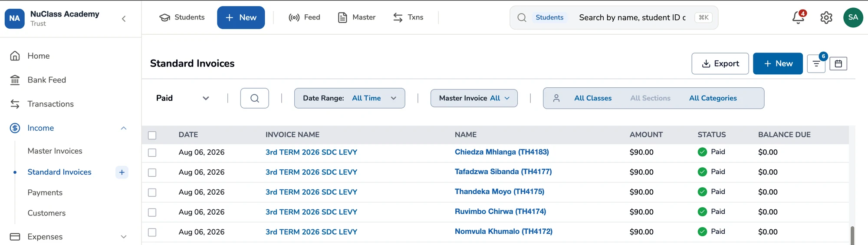
Task: Click the BALANCE DUE column header
Action: (784, 135)
